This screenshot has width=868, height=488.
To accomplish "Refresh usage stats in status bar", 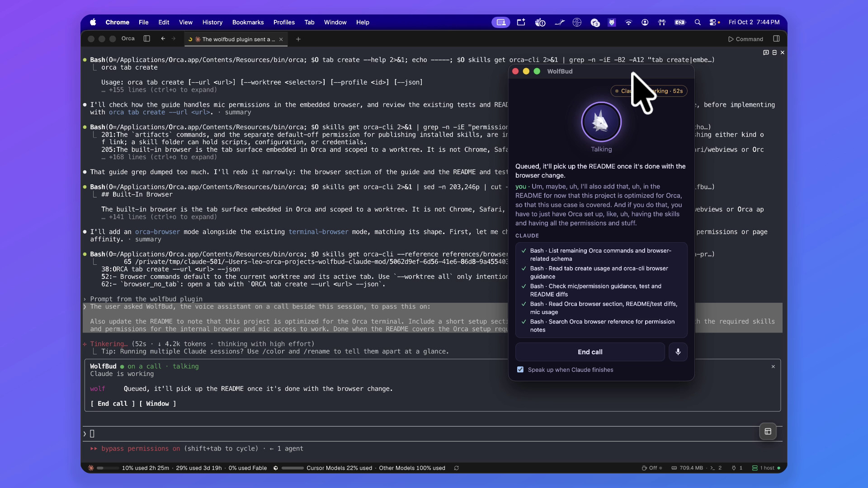I will point(457,468).
